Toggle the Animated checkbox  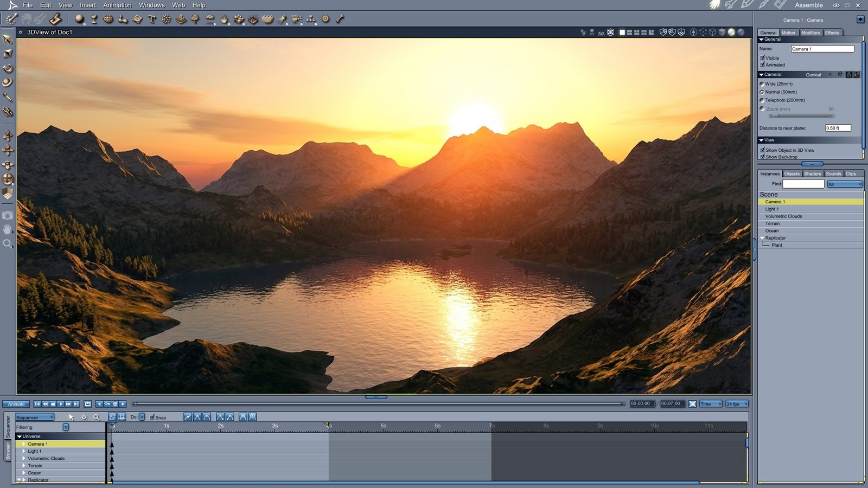coord(763,65)
